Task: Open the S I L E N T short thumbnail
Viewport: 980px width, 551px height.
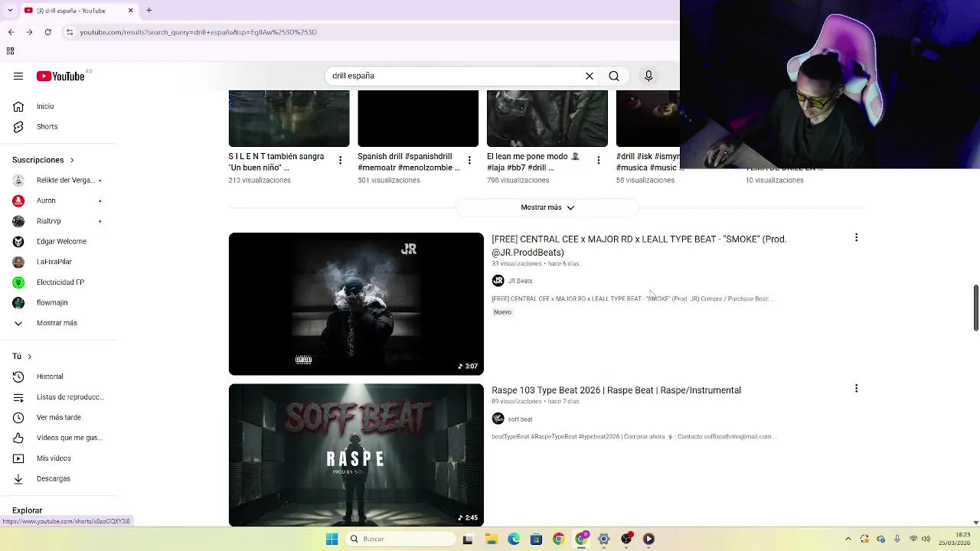Action: (289, 119)
